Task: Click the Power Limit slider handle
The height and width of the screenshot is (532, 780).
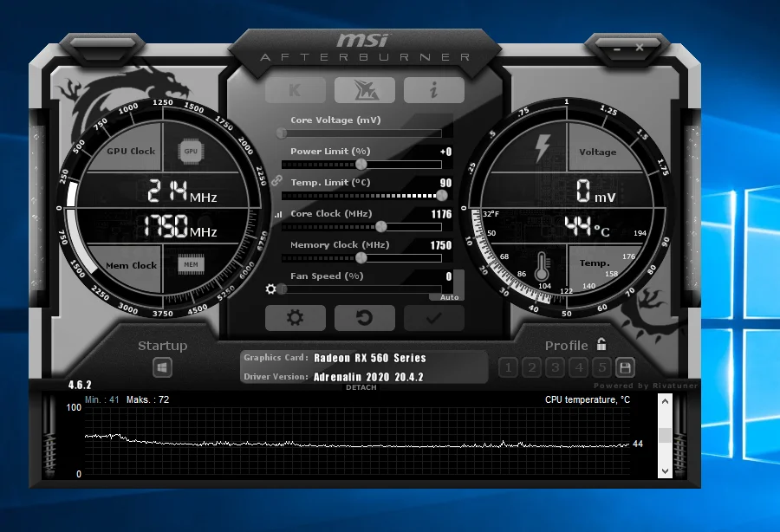Action: click(x=361, y=164)
